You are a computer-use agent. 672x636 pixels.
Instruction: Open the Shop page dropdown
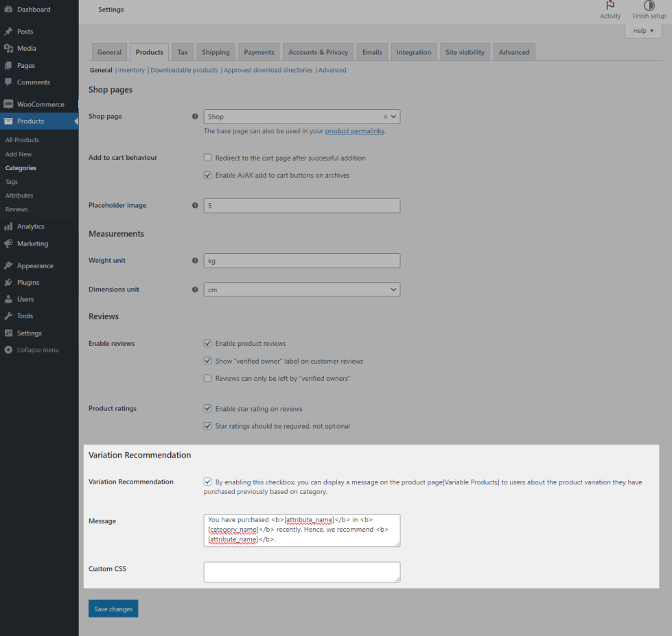tap(301, 117)
